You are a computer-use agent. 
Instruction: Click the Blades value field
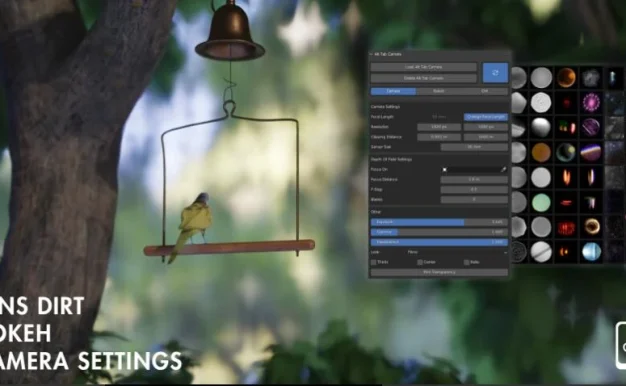click(x=474, y=199)
